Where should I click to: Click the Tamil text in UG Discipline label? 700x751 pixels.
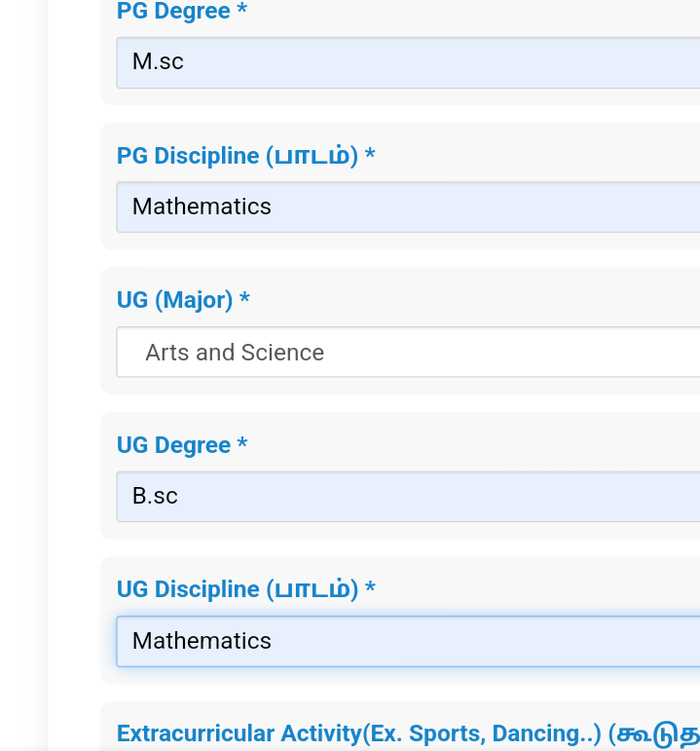click(315, 589)
